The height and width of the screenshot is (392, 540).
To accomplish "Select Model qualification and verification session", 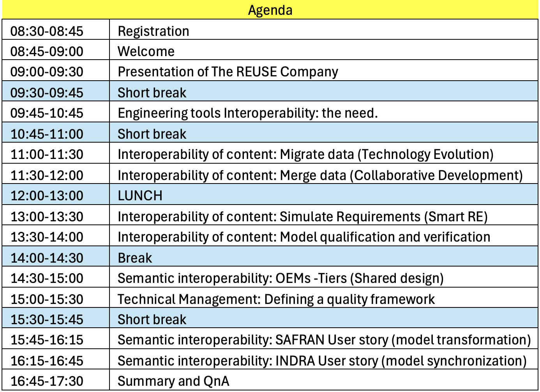I will (304, 237).
